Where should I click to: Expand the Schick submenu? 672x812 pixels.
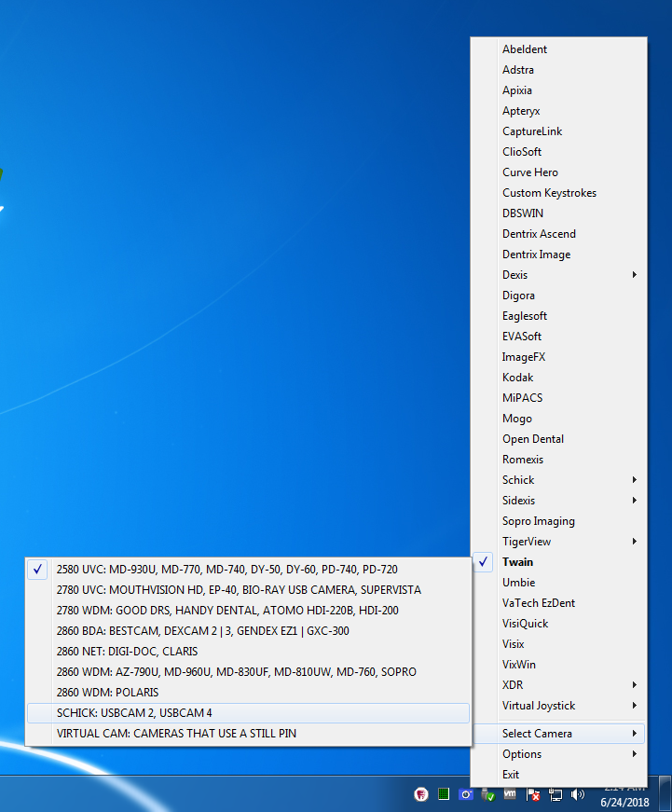tap(559, 480)
